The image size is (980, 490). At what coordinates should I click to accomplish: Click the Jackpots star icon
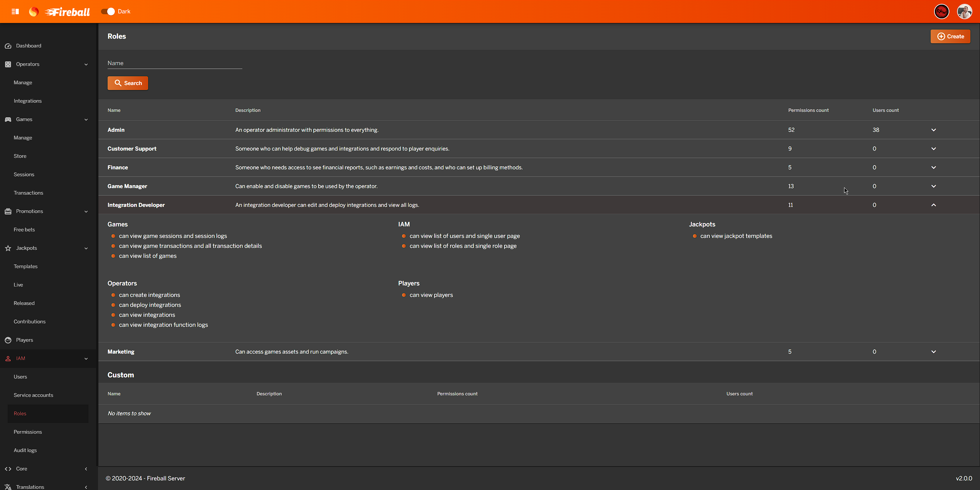coord(8,248)
